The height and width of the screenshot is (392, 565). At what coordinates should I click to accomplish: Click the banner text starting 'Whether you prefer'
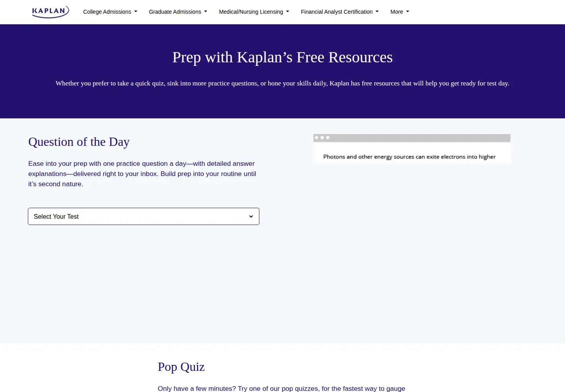282,83
